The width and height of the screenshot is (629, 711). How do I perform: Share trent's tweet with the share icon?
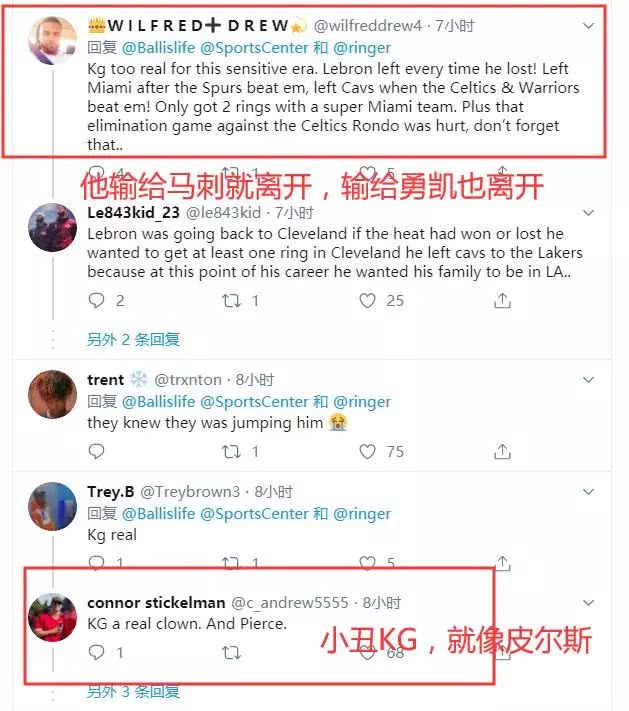(502, 451)
